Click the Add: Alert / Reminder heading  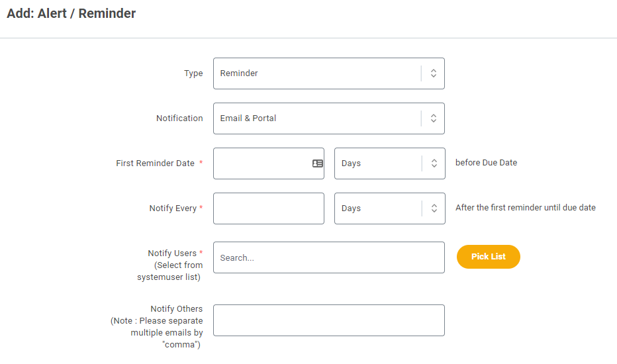coord(71,13)
